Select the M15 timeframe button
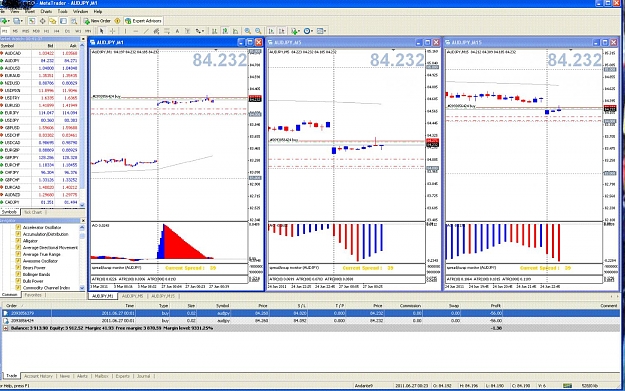Viewport: 625px width, 391px height. coord(26,31)
